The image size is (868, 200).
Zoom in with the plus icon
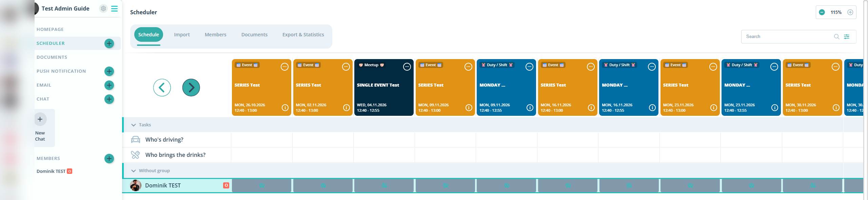pyautogui.click(x=850, y=12)
